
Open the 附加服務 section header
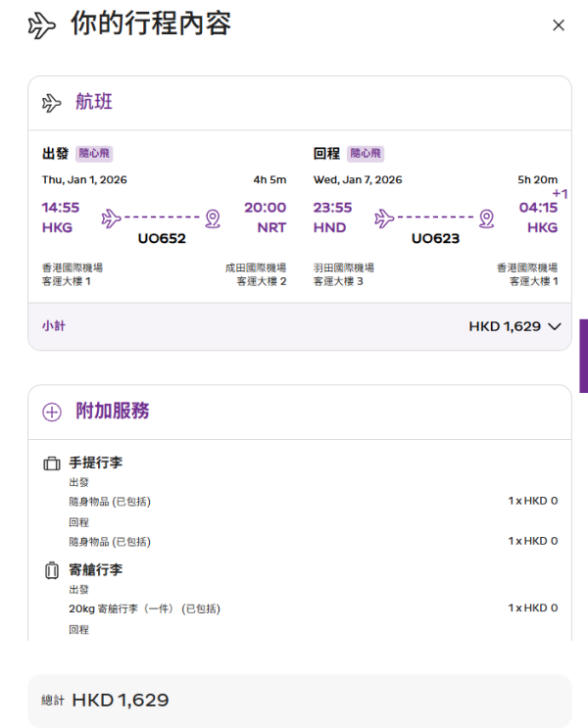(113, 412)
